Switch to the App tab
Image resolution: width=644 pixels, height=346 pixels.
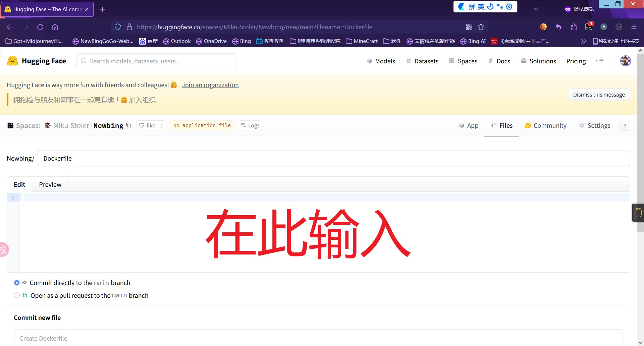pyautogui.click(x=469, y=126)
